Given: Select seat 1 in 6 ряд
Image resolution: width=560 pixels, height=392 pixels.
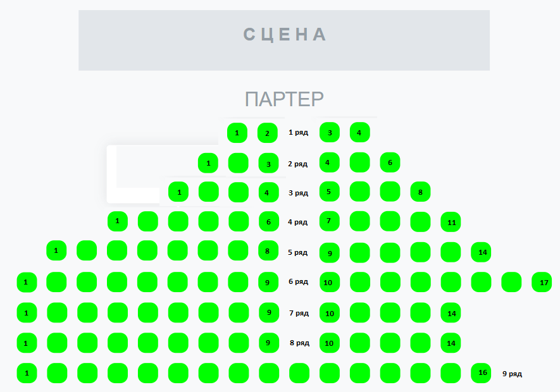Looking at the screenshot, I should point(27,282).
